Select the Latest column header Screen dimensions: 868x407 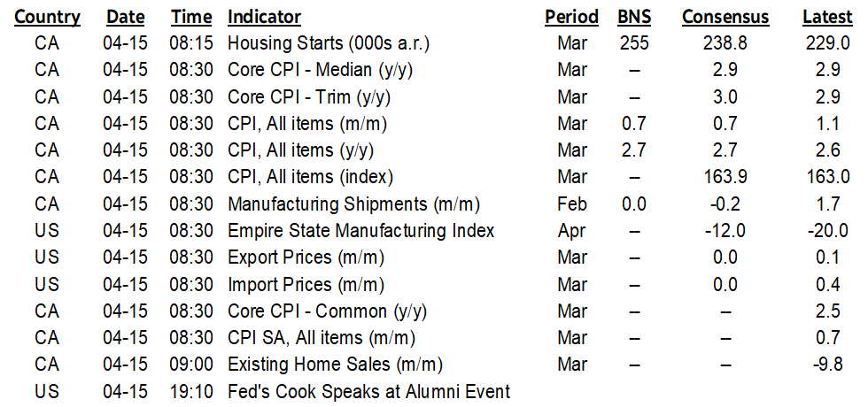coord(826,17)
